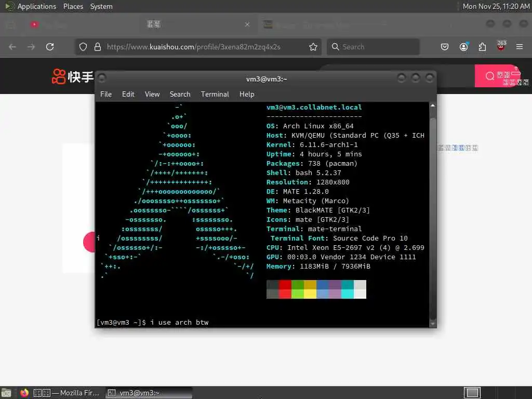Open the terminal Help menu

(x=247, y=95)
